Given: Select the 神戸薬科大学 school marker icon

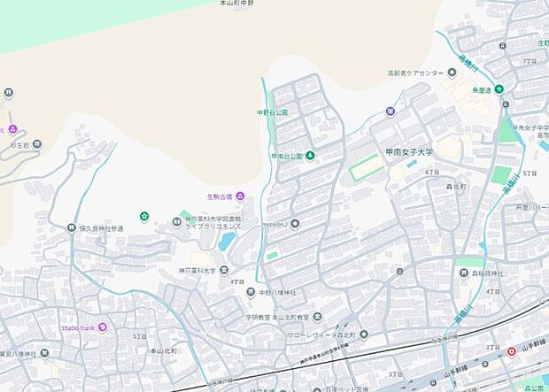Looking at the screenshot, I should (224, 270).
